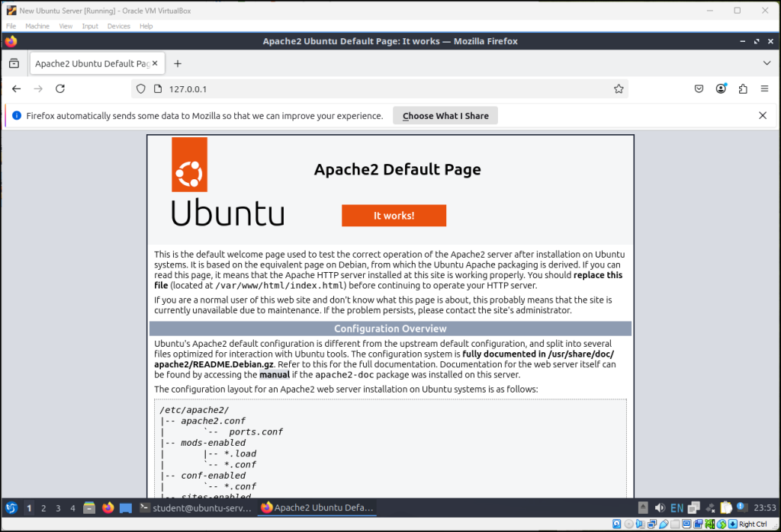Click the page info icon beside the address
781x532 pixels.
point(158,88)
